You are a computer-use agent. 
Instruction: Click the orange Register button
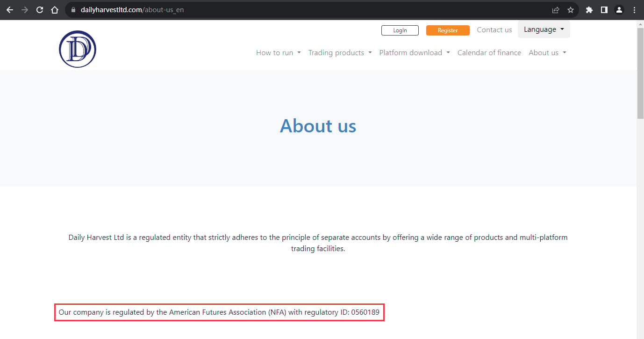point(448,30)
